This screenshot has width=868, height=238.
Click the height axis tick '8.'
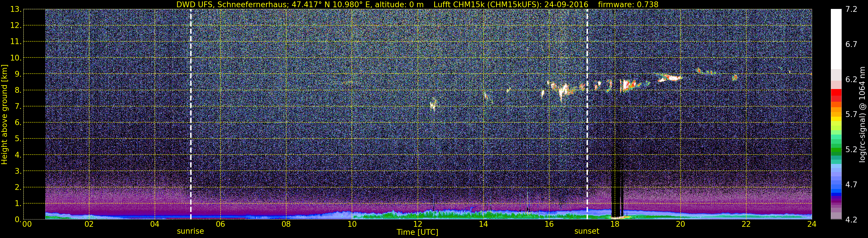[x=18, y=90]
